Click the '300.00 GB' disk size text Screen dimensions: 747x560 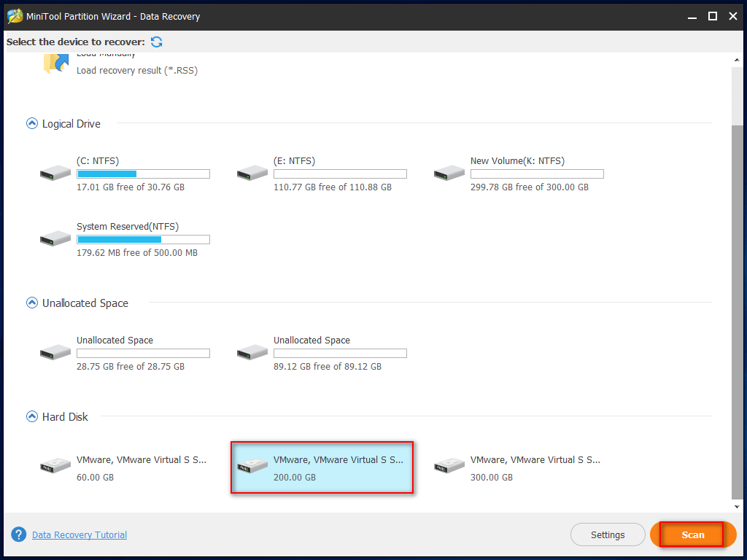coord(492,478)
